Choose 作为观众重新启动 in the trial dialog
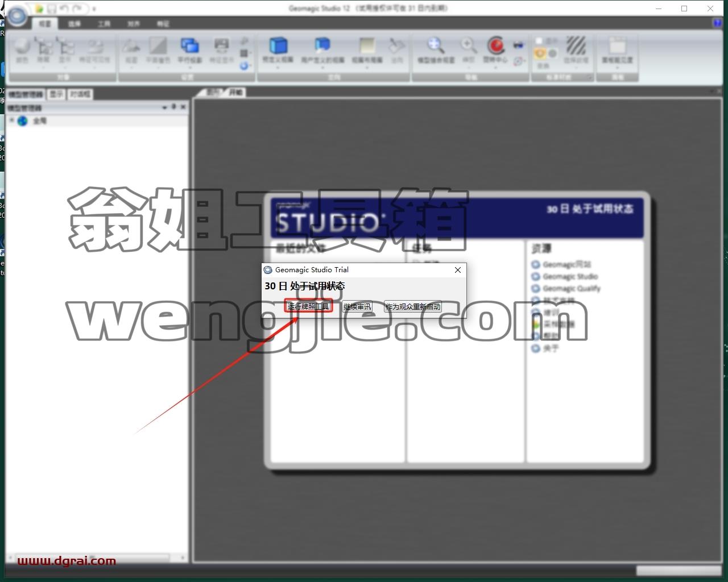The width and height of the screenshot is (728, 582). coord(413,306)
